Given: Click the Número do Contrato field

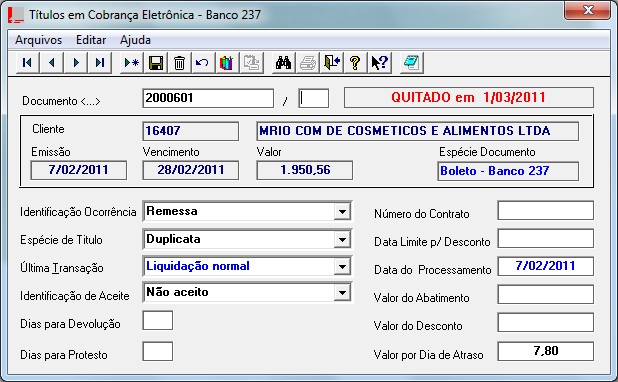Looking at the screenshot, I should [545, 211].
